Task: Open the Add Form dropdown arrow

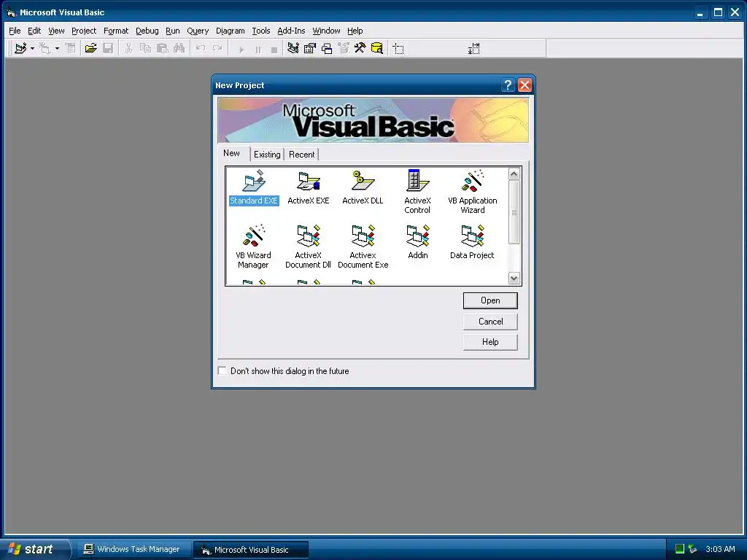Action: [57, 48]
